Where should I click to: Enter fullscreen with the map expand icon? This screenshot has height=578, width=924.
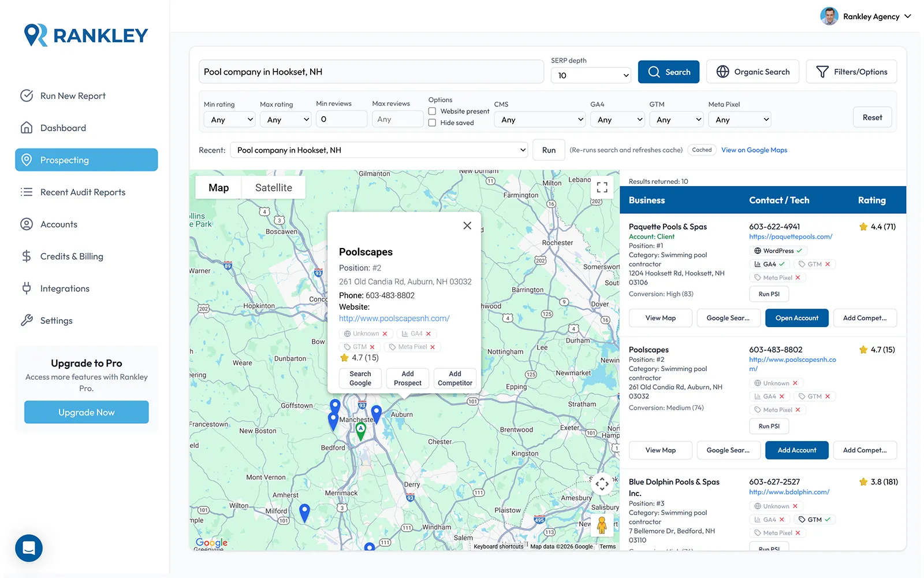(x=602, y=187)
